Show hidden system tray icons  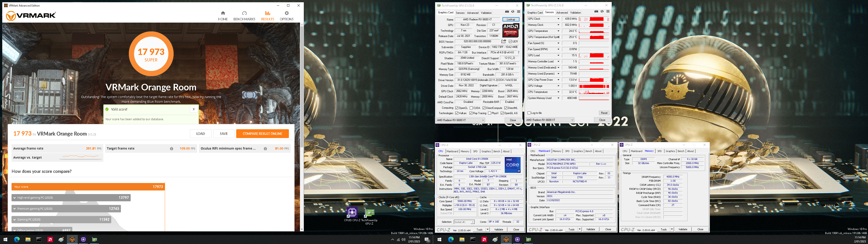click(x=392, y=240)
